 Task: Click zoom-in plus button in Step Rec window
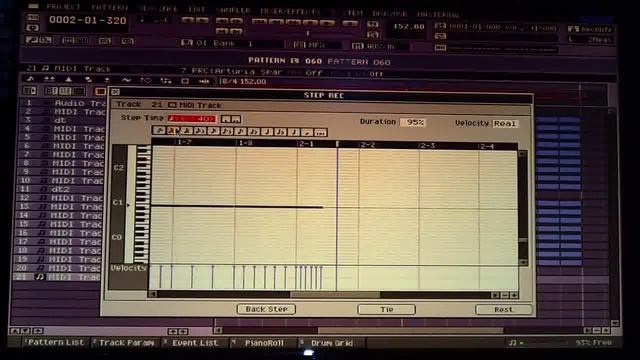tap(514, 295)
